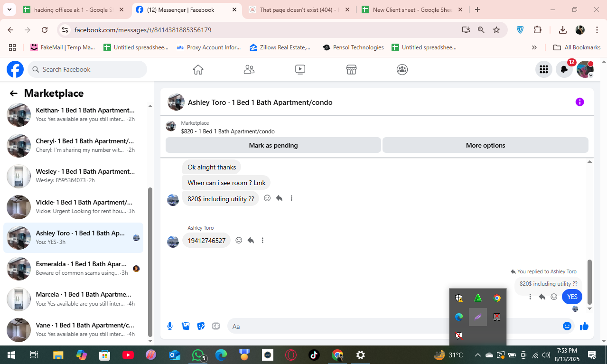Reply to the 19412746527 message

tap(251, 241)
